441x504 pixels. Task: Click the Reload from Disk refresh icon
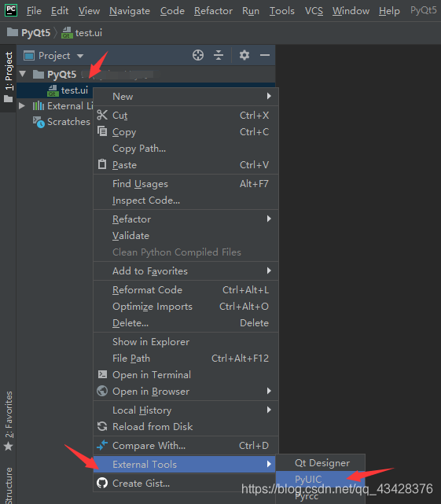pos(102,426)
